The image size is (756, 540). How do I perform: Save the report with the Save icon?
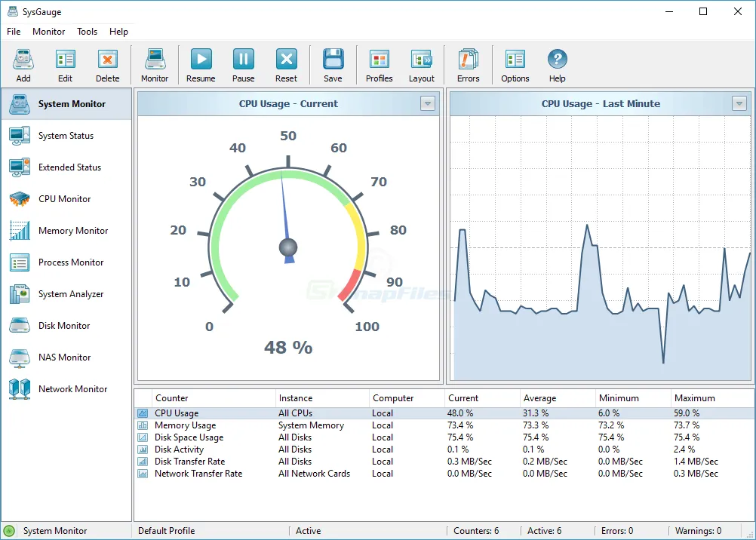click(x=333, y=66)
